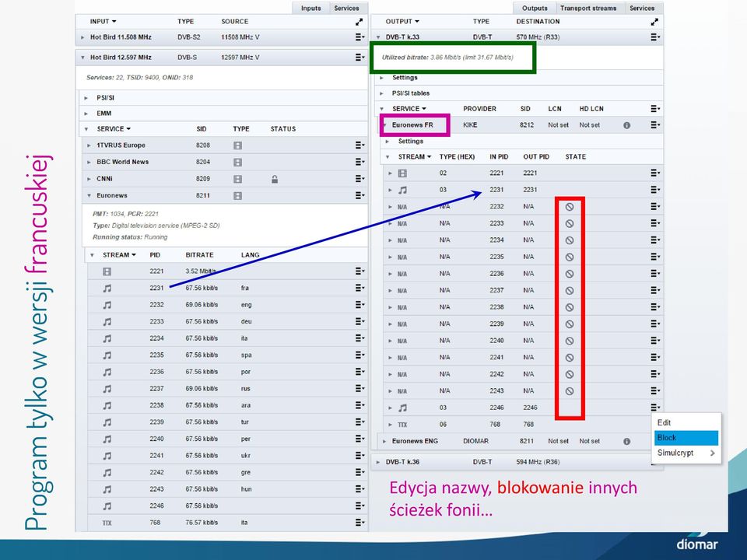Sort input services by SERVICE header
This screenshot has height=560, width=747.
[114, 129]
